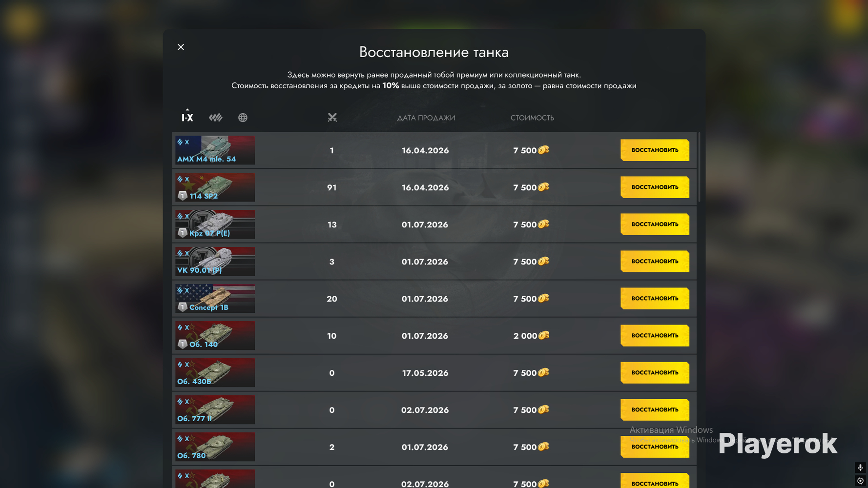The width and height of the screenshot is (868, 488).
Task: Restore Об. 140 for 2 000 gold
Action: (655, 335)
